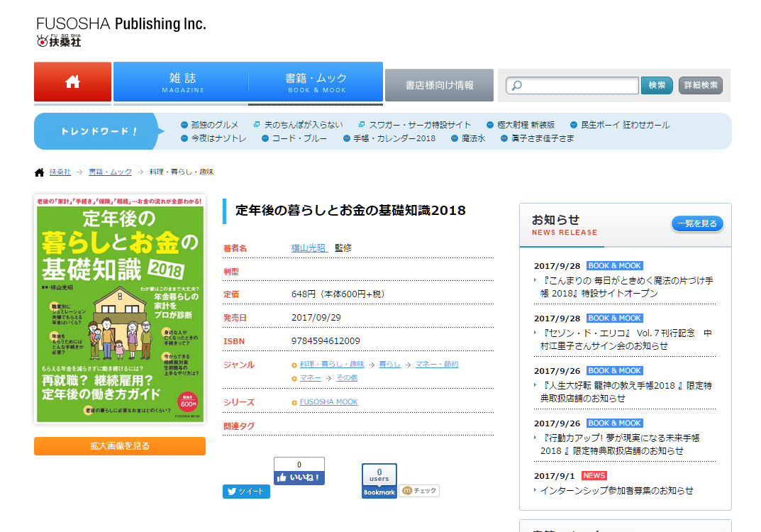Click the Facebook いいね! like button
Viewport: 761px width, 532px height.
(299, 477)
